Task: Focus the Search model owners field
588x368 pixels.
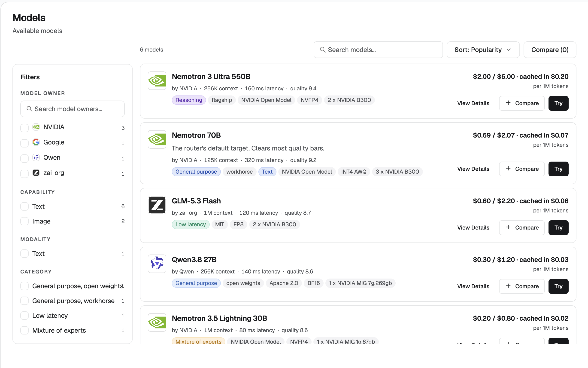Action: [73, 109]
